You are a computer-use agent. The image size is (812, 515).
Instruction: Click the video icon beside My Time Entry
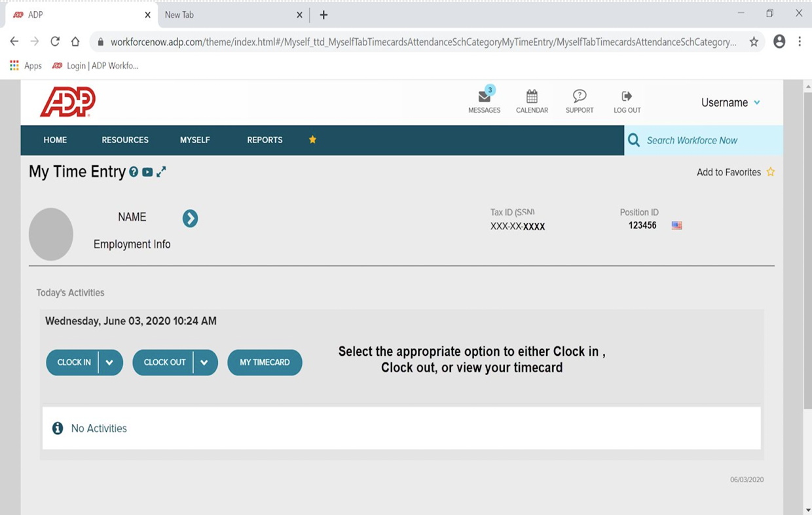coord(147,172)
